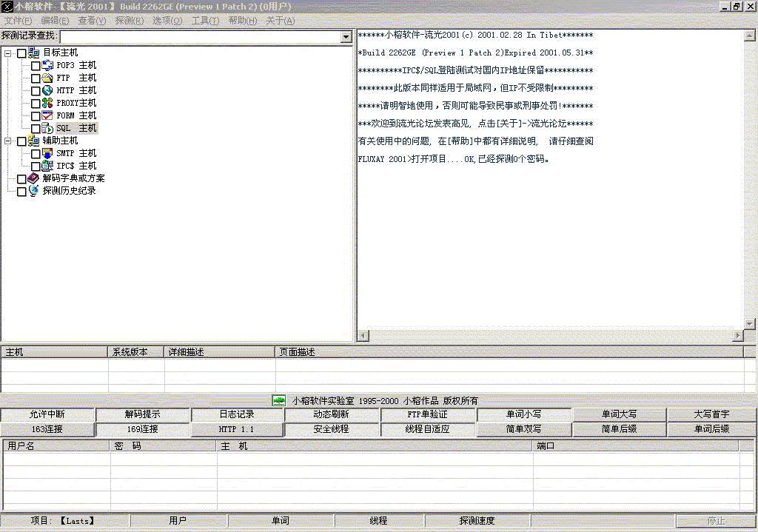Click the 解码字典或方案 book icon
The image size is (758, 532).
coord(33,178)
